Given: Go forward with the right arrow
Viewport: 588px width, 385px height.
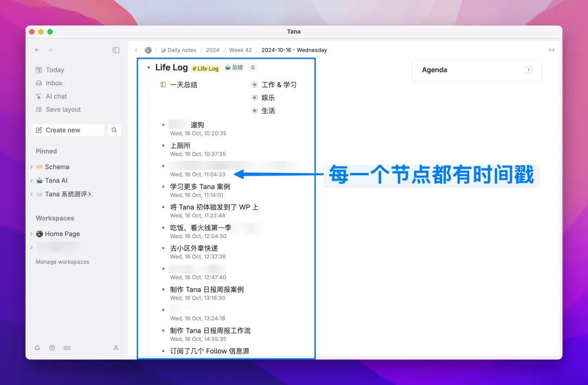Looking at the screenshot, I should click(51, 50).
